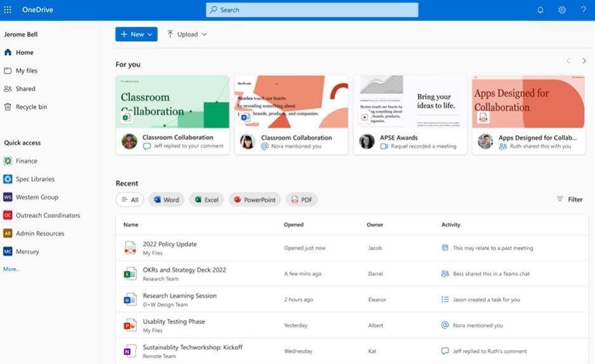
Task: Open the notifications bell icon
Action: coord(540,10)
